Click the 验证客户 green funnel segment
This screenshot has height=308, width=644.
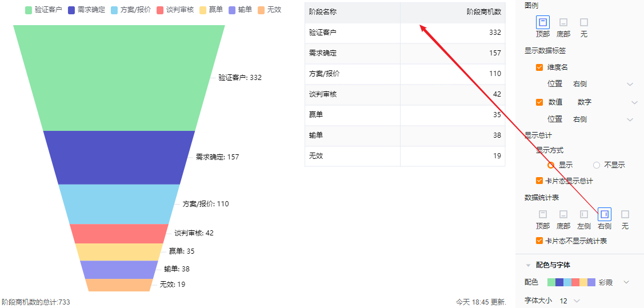pos(119,78)
